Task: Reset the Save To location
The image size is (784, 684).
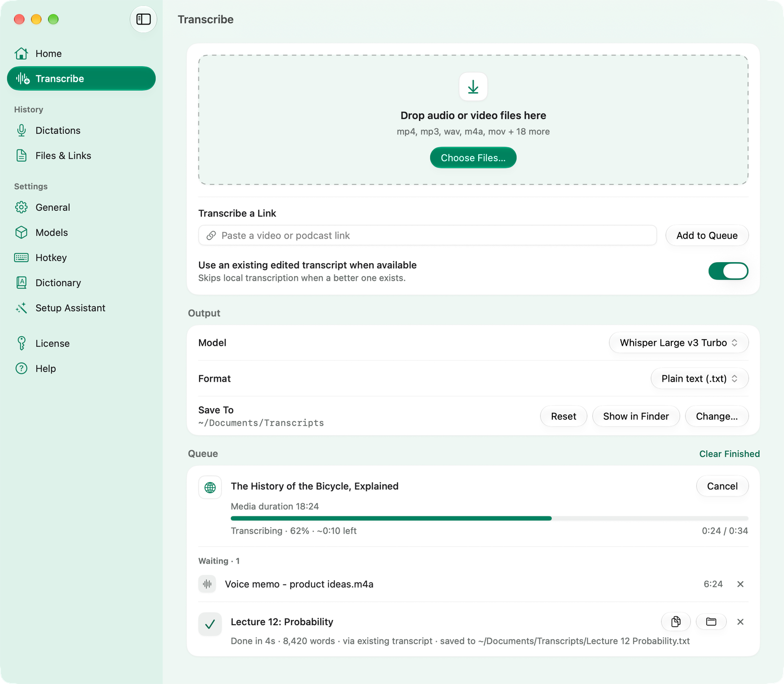Action: pos(563,416)
